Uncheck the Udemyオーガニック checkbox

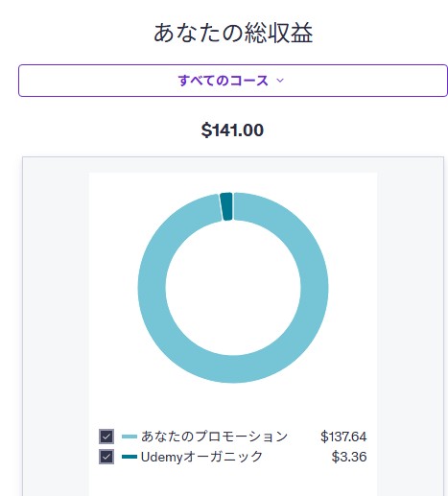[106, 457]
